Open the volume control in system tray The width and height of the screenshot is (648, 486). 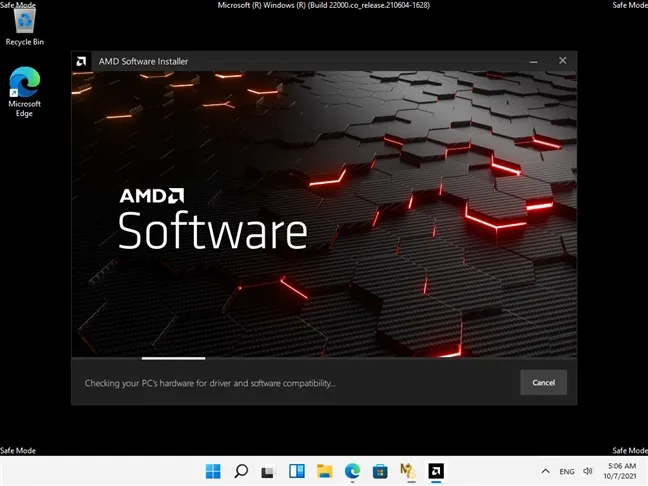[588, 471]
